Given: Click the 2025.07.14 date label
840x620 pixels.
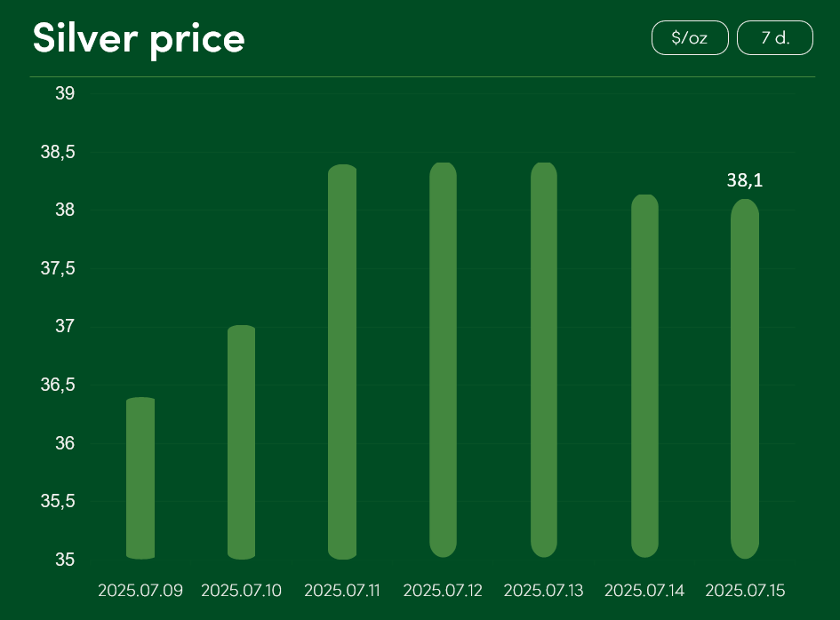Looking at the screenshot, I should [644, 591].
